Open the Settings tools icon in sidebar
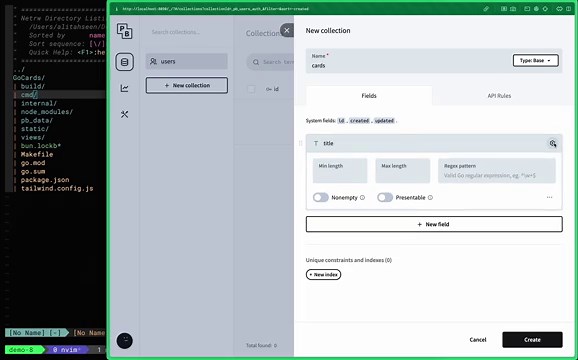Image resolution: width=578 pixels, height=360 pixels. pos(125,115)
